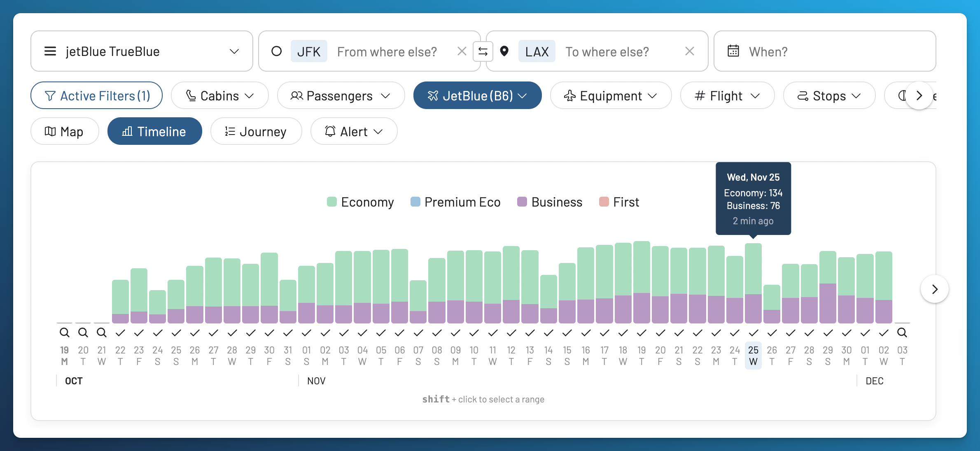Switch to the Journey view
The width and height of the screenshot is (980, 451).
[256, 131]
